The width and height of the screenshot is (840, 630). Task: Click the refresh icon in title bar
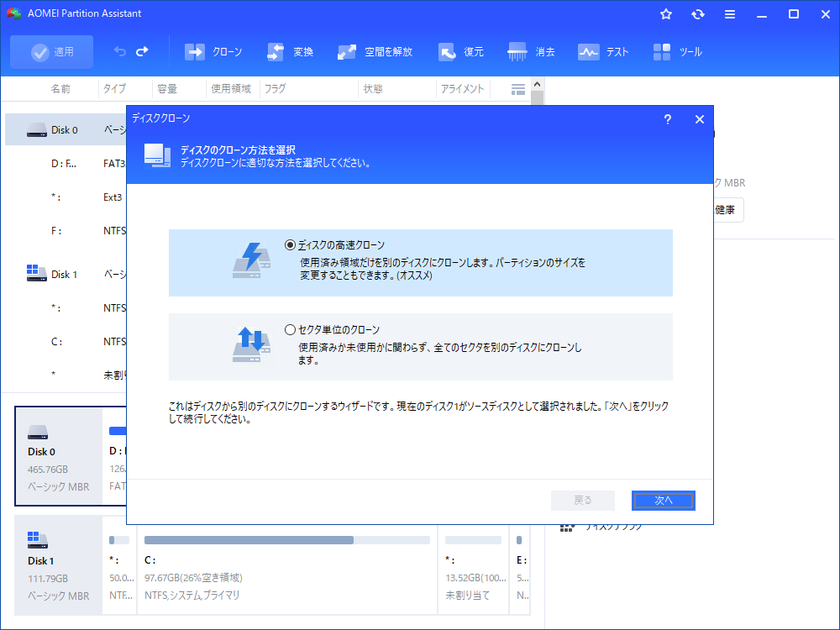click(x=697, y=14)
